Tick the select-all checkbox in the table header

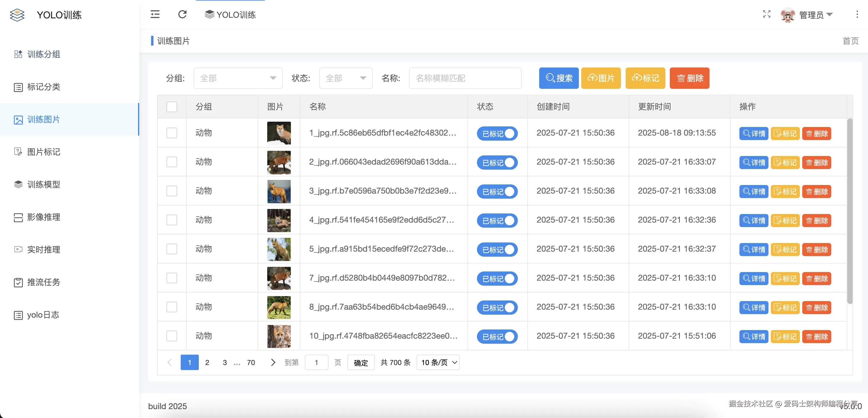coord(172,107)
